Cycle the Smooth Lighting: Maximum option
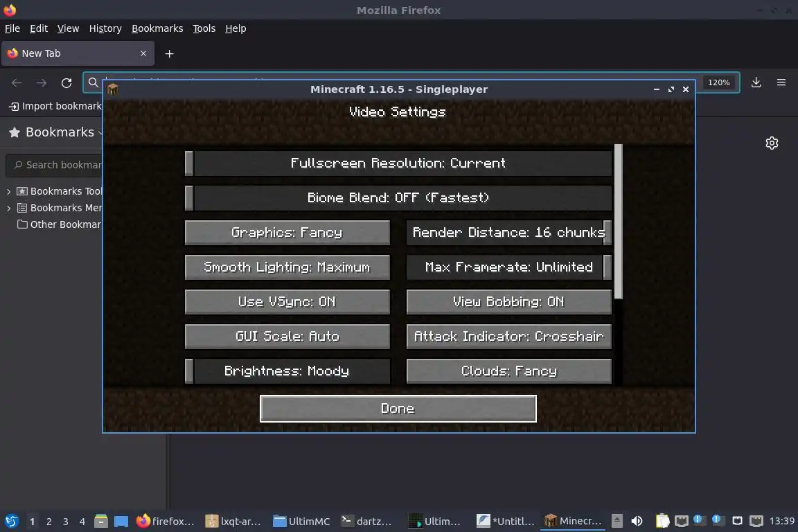798x532 pixels. [287, 267]
